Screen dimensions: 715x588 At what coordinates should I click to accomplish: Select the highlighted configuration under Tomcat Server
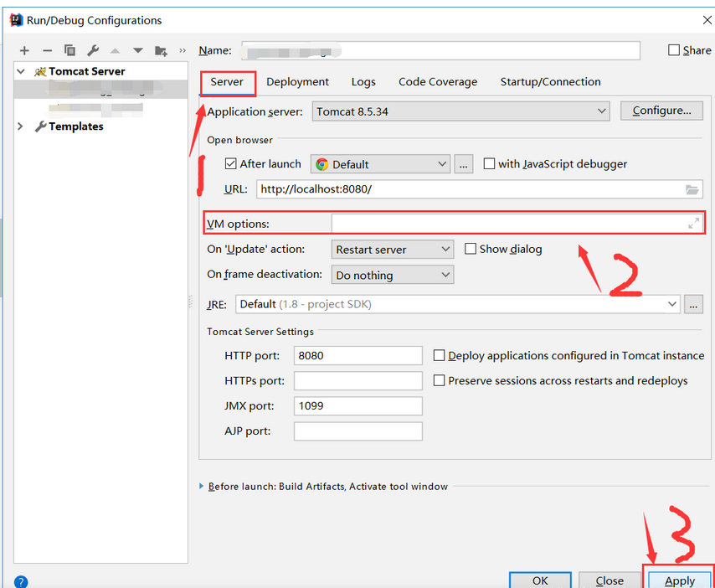point(100,89)
